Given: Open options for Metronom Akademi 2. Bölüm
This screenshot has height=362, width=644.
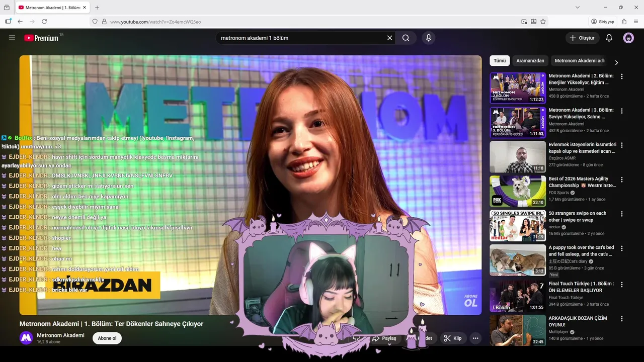Looking at the screenshot, I should tap(622, 76).
